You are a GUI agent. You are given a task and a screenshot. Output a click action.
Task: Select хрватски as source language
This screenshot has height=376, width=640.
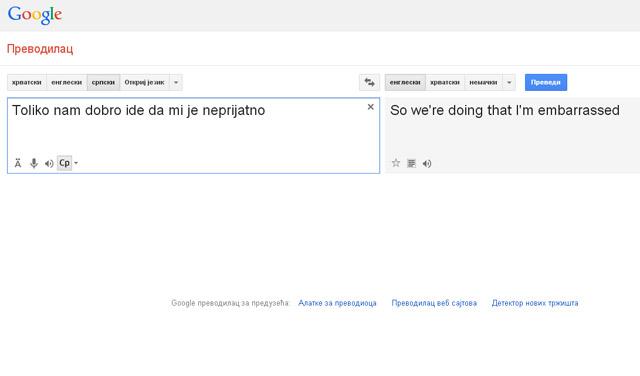pos(27,82)
